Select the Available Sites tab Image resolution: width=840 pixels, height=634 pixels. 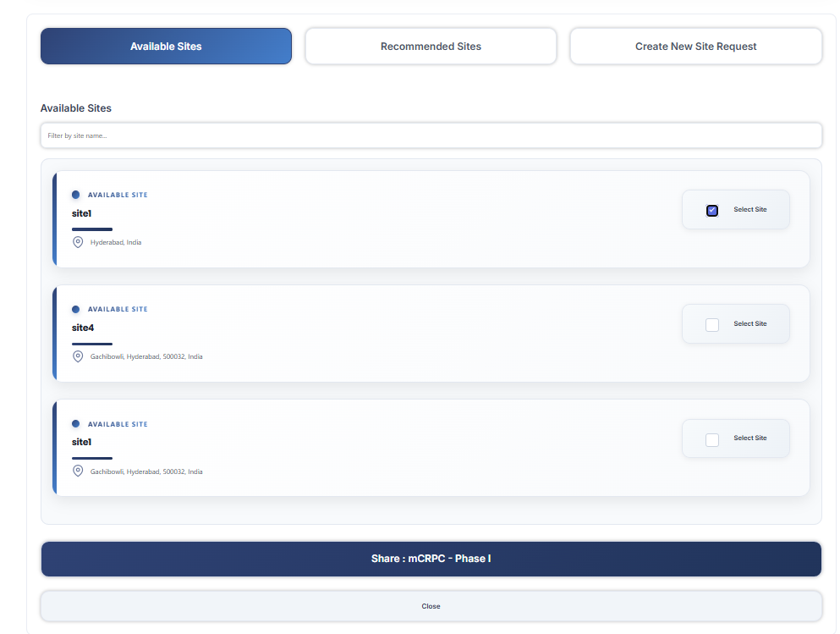(166, 46)
